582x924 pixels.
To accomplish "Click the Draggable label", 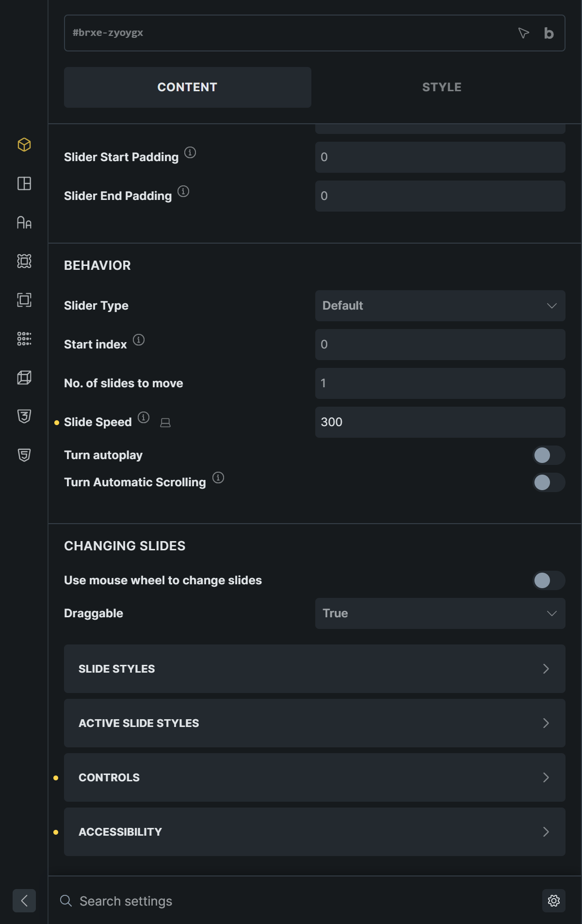I will pos(94,613).
